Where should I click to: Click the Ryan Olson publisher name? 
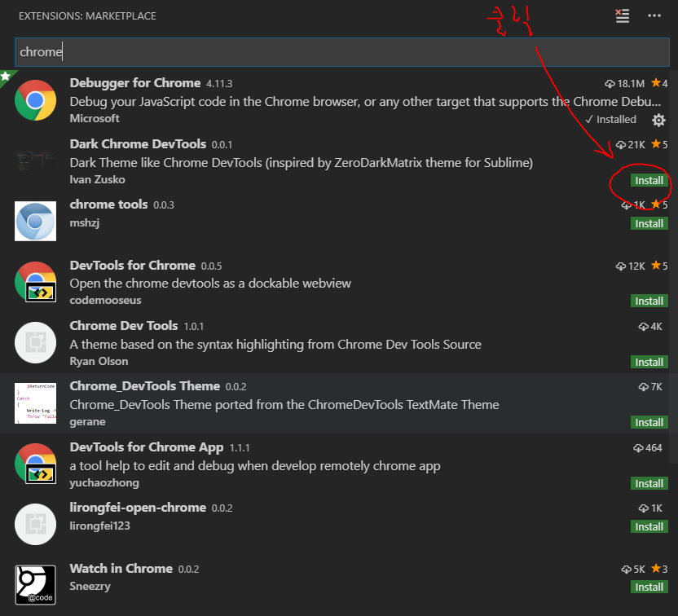[x=99, y=361]
